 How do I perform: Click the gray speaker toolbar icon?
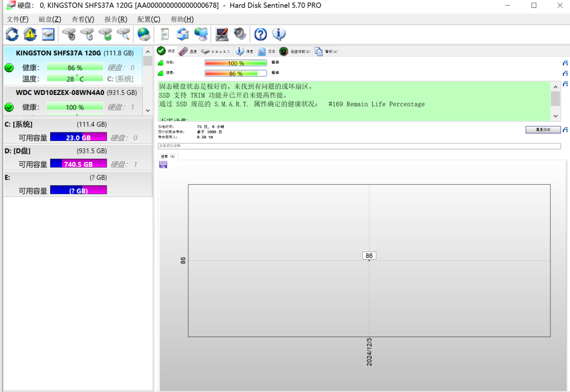coord(240,34)
